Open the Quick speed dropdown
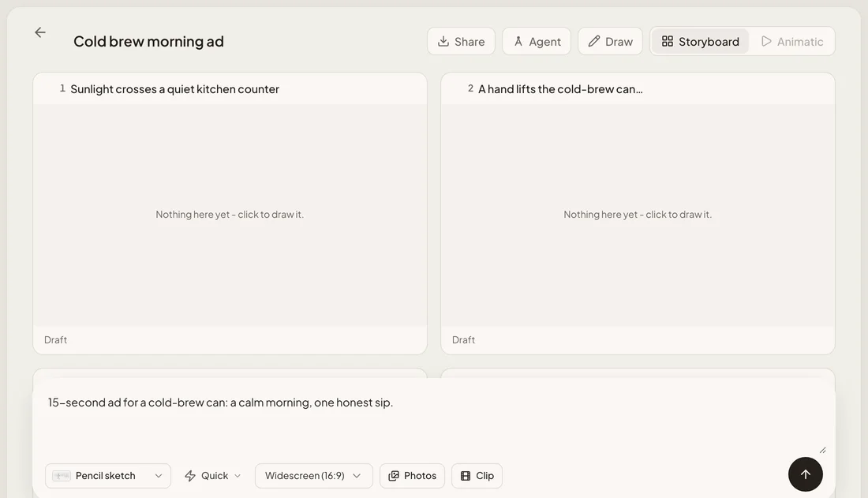868x498 pixels. (213, 476)
